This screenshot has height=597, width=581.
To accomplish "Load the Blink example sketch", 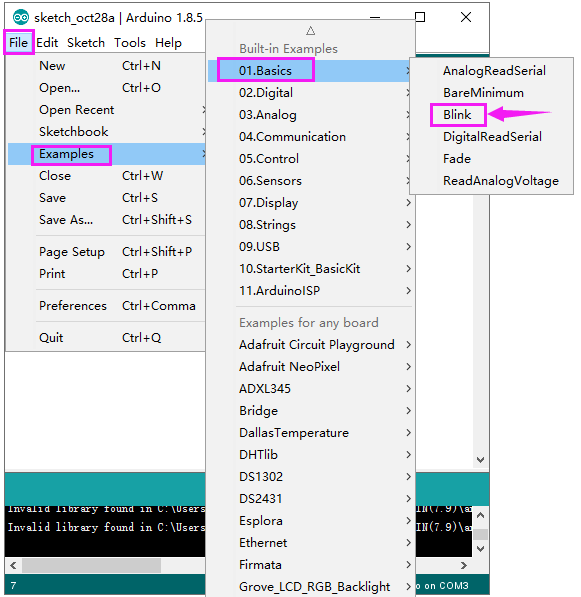I will (x=492, y=115).
